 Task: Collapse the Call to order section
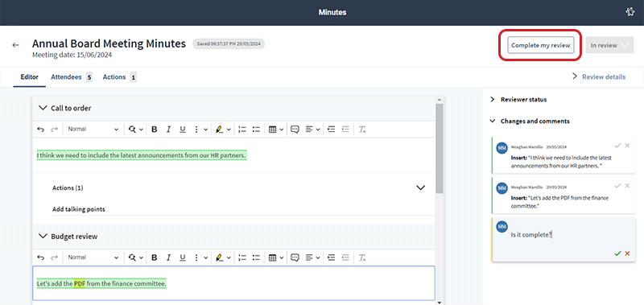click(x=43, y=108)
